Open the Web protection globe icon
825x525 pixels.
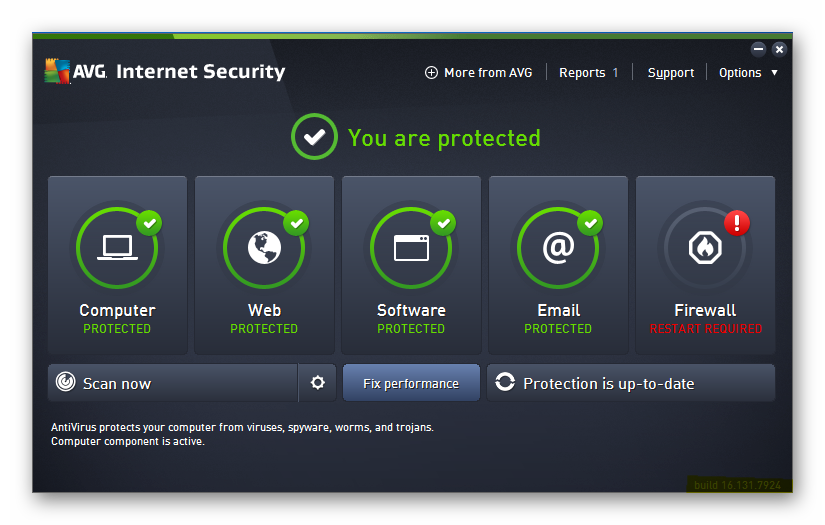point(264,247)
